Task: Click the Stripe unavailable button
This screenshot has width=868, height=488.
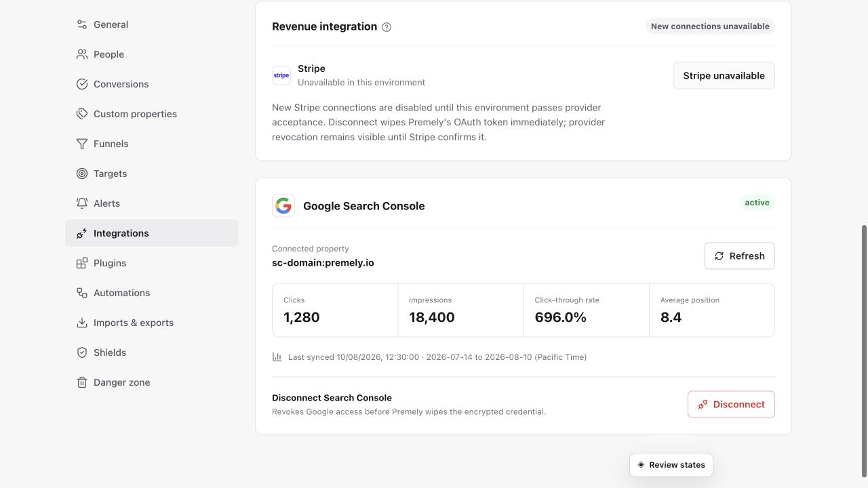Action: point(724,76)
